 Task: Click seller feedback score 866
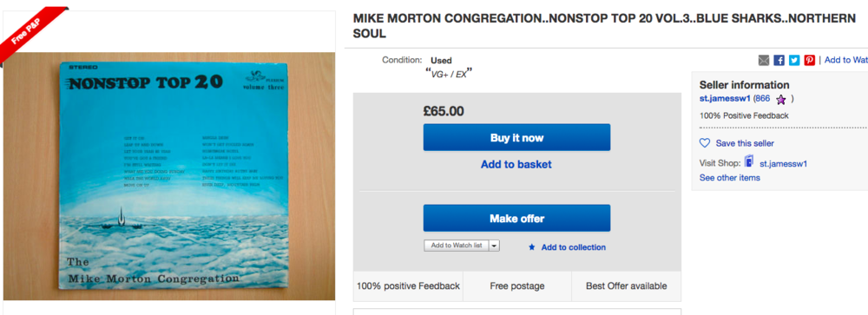pos(763,99)
